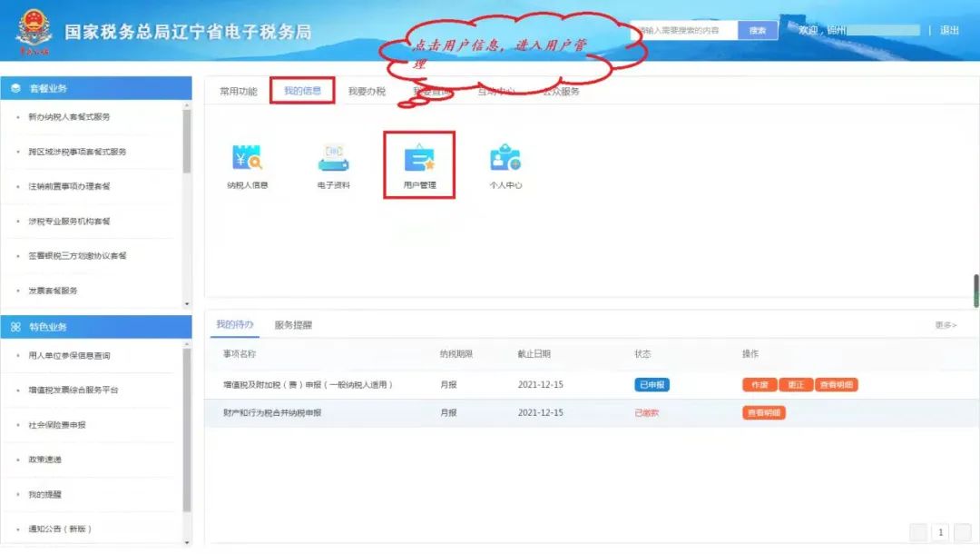The image size is (980, 554).
Task: Click 作废 for the 增值税及附加税 row
Action: click(x=759, y=384)
